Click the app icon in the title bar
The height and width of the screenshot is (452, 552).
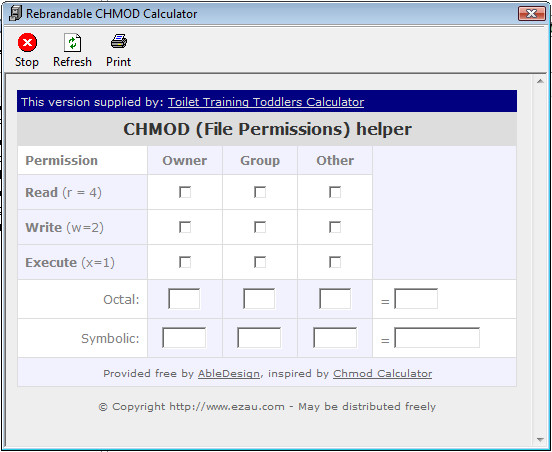[x=15, y=14]
